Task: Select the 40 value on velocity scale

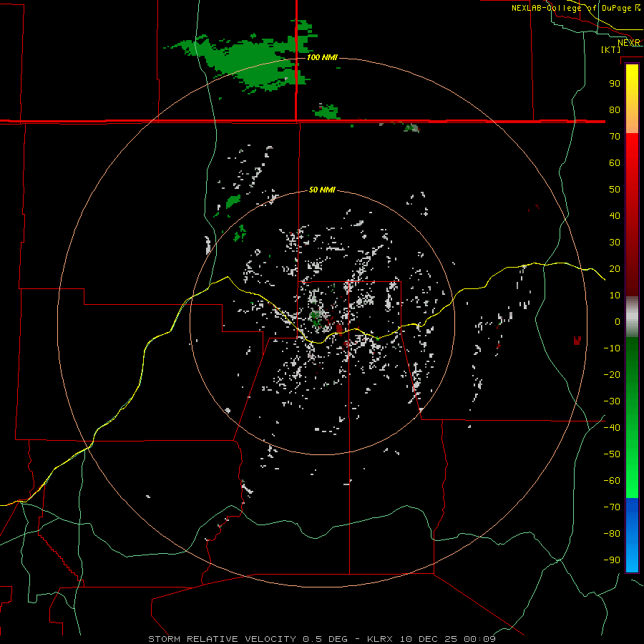Action: point(615,215)
